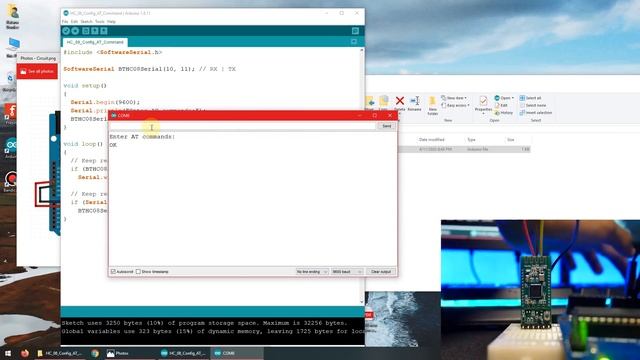Click the Windows Start button
Screen dimensions: 640x360
coord(7,353)
